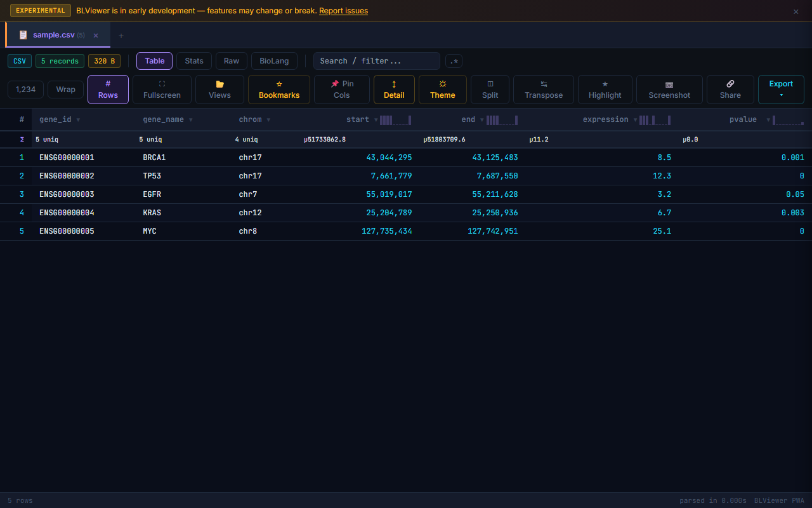Image resolution: width=812 pixels, height=508 pixels.
Task: Click the Search / filter input field
Action: click(x=376, y=61)
